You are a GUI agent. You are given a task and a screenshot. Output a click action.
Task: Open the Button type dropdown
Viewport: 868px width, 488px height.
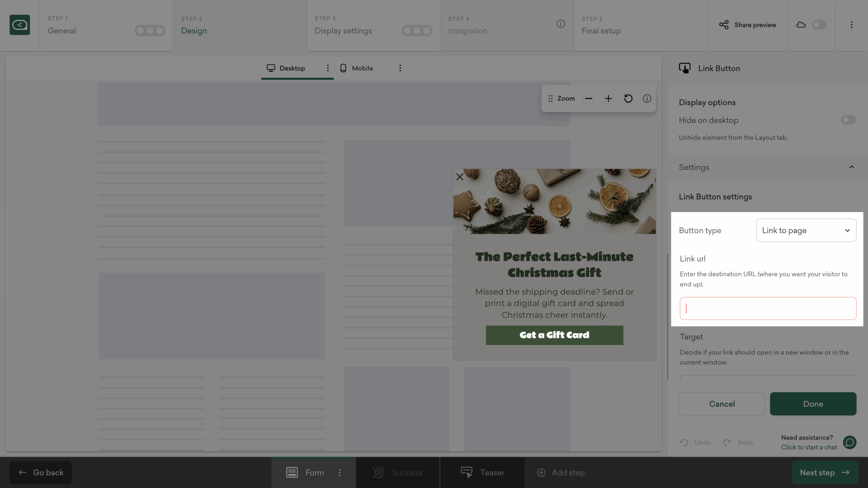tap(806, 230)
